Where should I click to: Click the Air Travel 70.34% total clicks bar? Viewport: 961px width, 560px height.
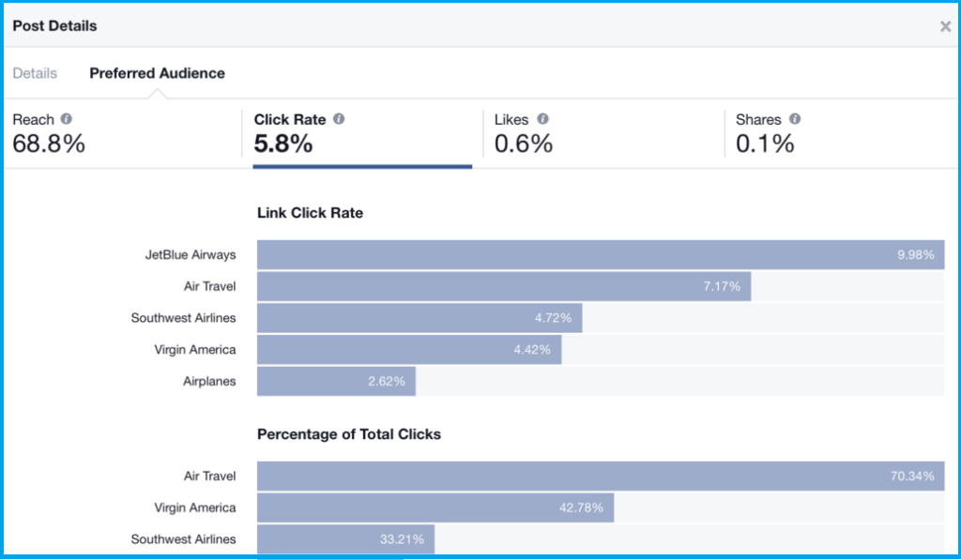[x=601, y=477]
